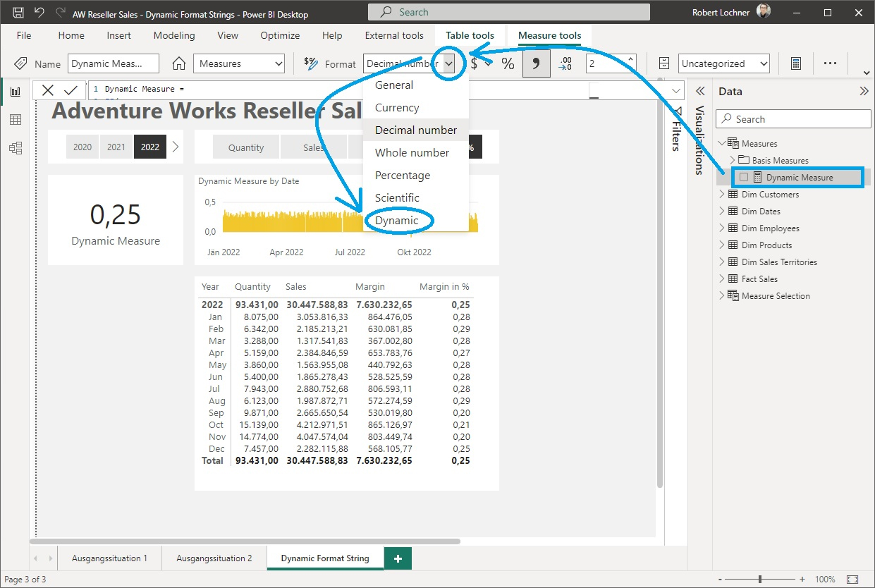Commit formula with the checkmark icon
This screenshot has height=588, width=875.
point(71,90)
